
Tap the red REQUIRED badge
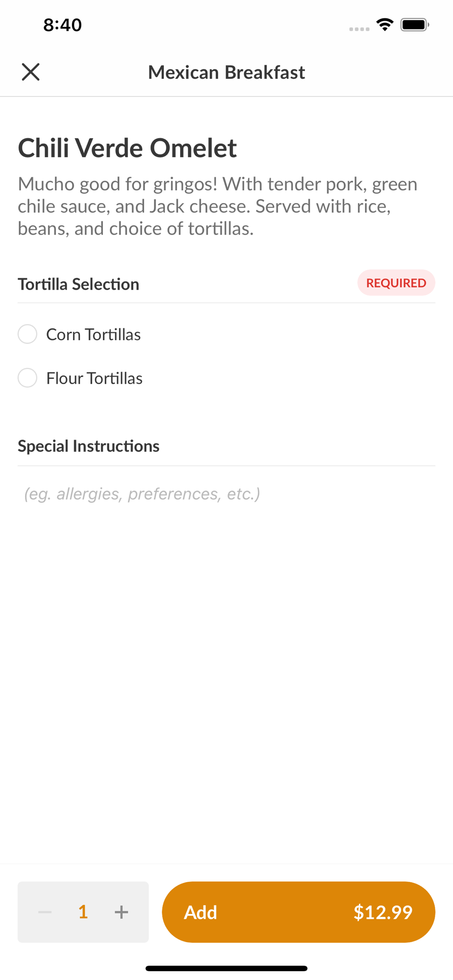point(396,283)
